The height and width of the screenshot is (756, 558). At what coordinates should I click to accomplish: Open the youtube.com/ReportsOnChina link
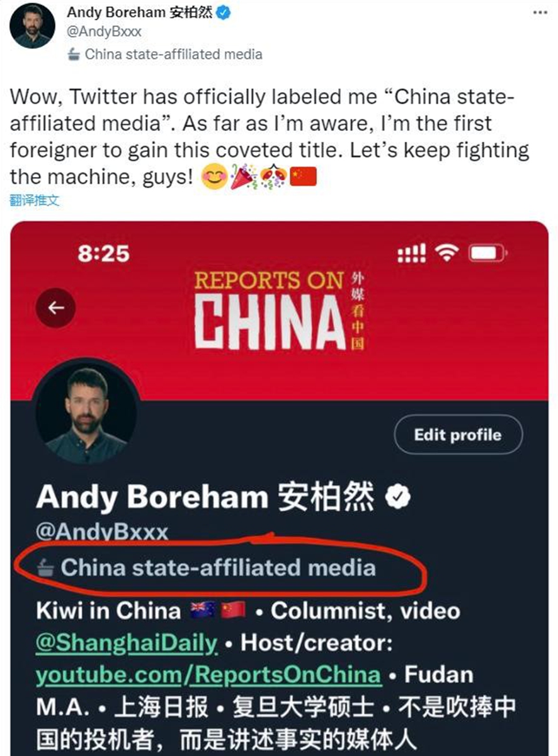coord(208,675)
